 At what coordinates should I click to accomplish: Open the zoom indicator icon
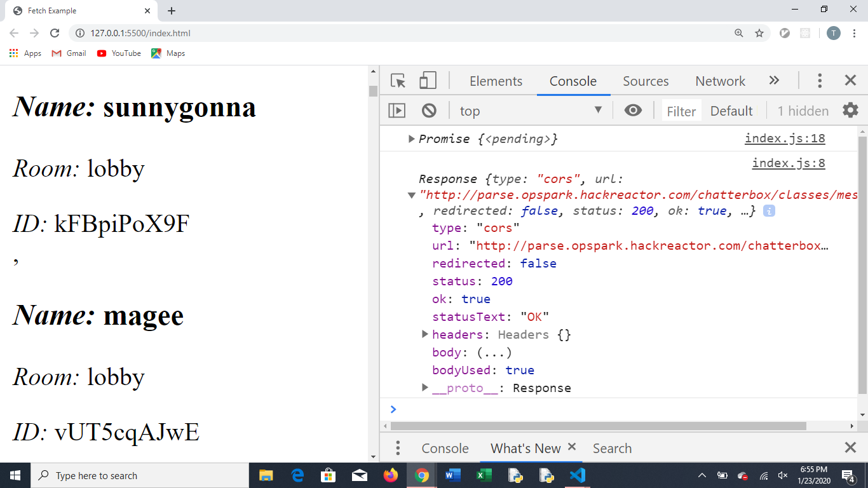tap(739, 33)
